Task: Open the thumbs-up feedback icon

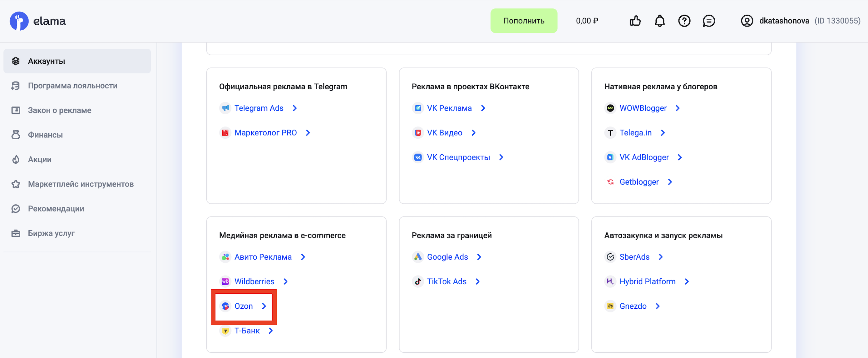Action: coord(635,21)
